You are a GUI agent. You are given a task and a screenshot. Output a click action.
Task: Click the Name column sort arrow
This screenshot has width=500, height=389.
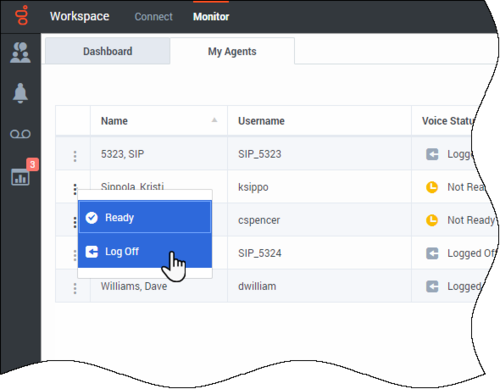(214, 120)
